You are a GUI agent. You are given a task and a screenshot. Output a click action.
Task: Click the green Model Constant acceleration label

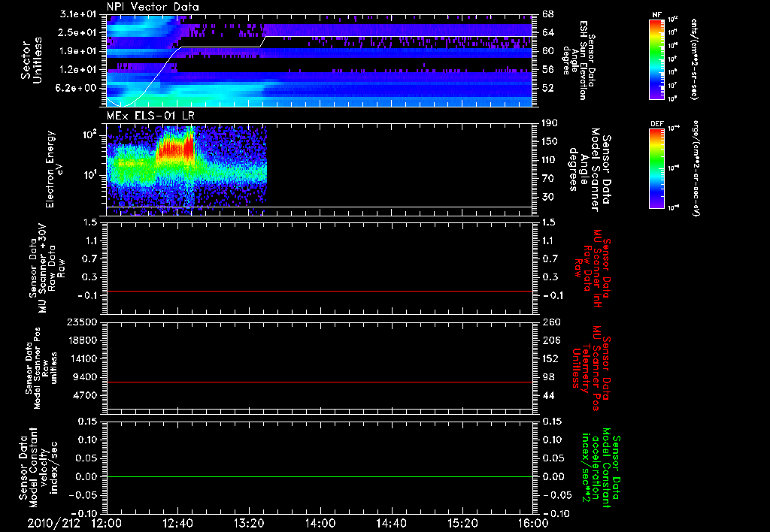pos(600,468)
